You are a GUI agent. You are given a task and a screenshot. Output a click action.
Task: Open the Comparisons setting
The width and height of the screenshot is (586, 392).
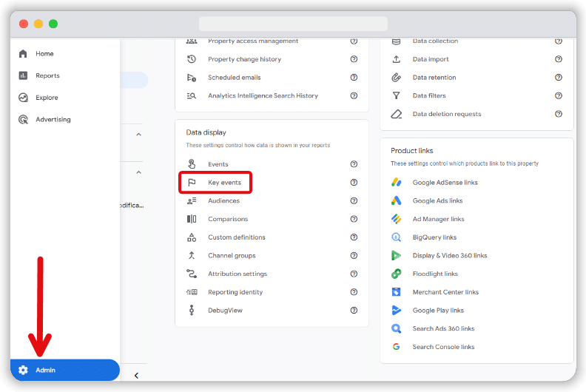(228, 219)
